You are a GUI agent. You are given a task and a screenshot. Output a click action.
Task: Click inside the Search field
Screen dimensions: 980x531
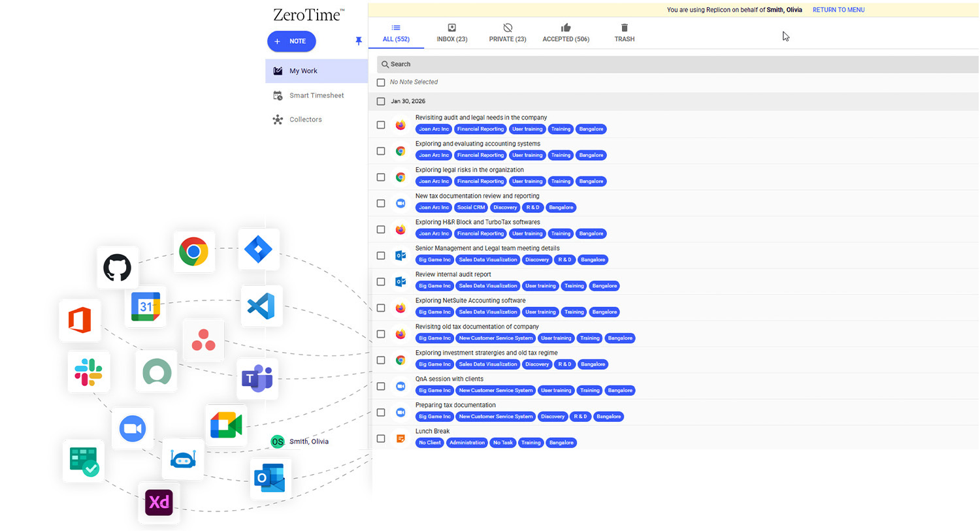coord(678,64)
